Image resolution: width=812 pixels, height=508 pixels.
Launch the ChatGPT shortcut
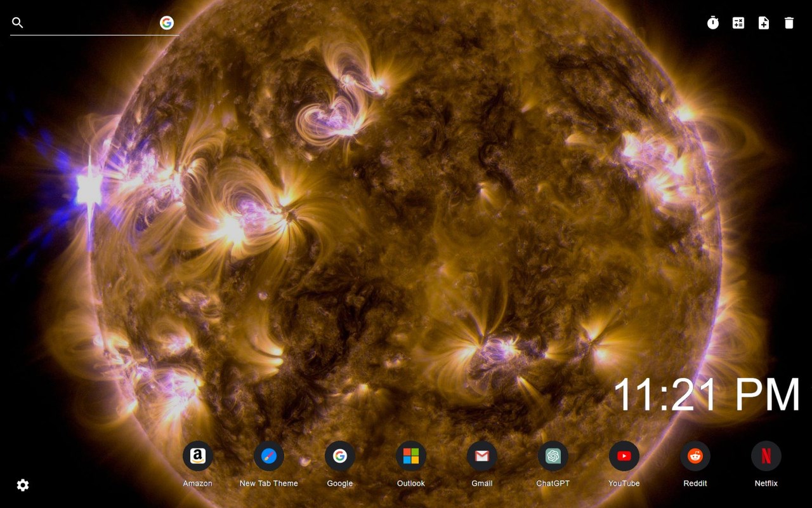tap(553, 456)
